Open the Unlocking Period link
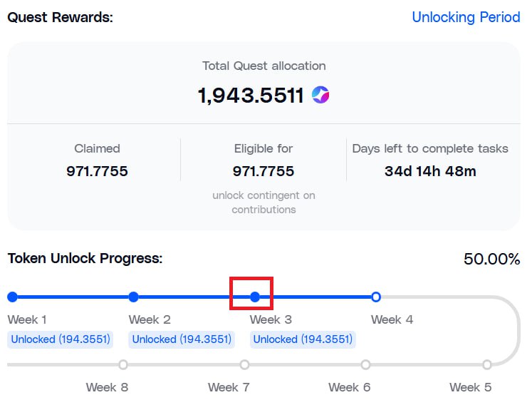532x400 pixels. click(466, 17)
